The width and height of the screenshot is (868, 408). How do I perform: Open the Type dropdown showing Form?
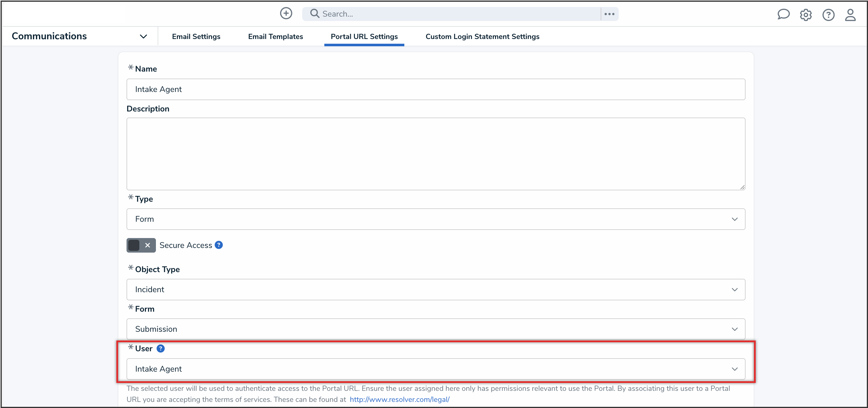(435, 219)
